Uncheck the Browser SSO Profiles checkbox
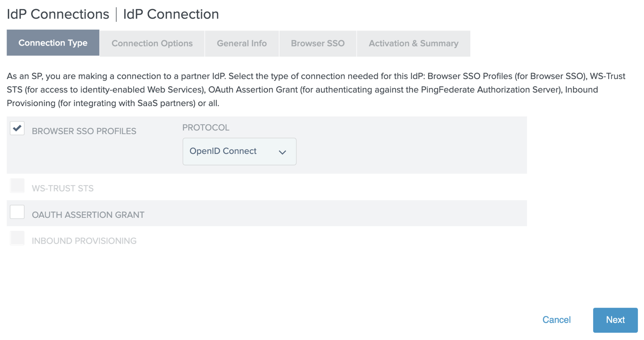The width and height of the screenshot is (644, 340). pyautogui.click(x=17, y=128)
